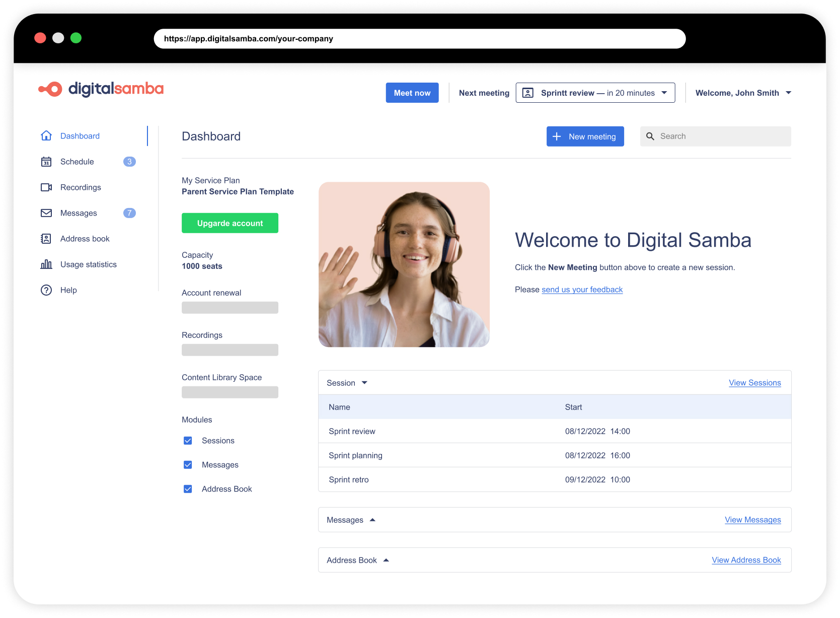Collapse the Address Book section

tap(386, 560)
